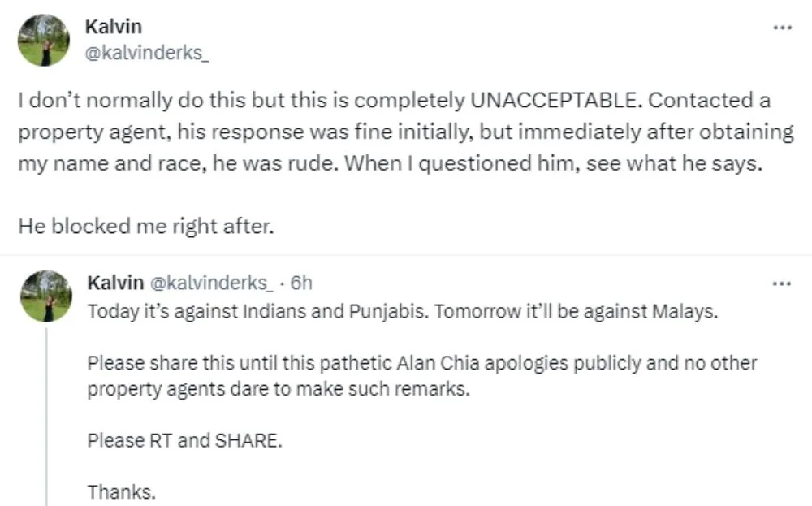This screenshot has width=812, height=506.
Task: Click "Tomorrow it'll be against Malays" text
Action: click(x=577, y=313)
